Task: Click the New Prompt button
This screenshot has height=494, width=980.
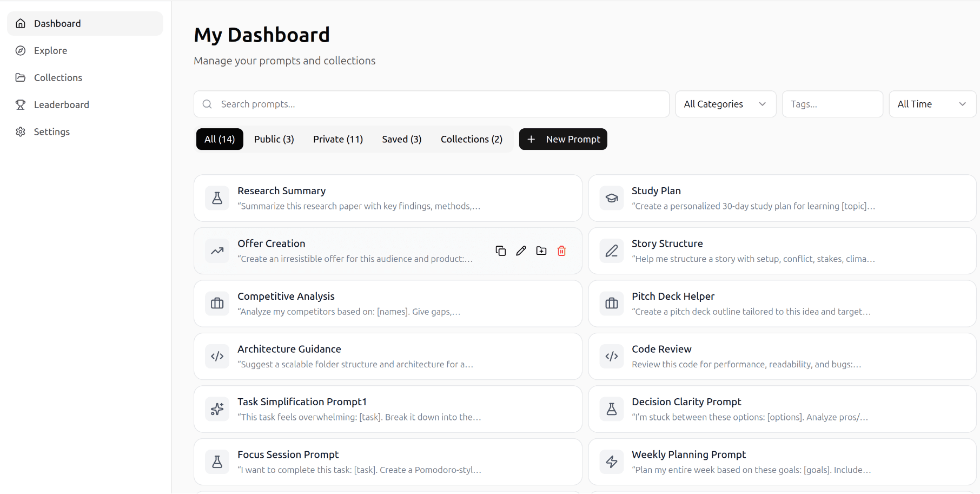Action: click(x=562, y=139)
